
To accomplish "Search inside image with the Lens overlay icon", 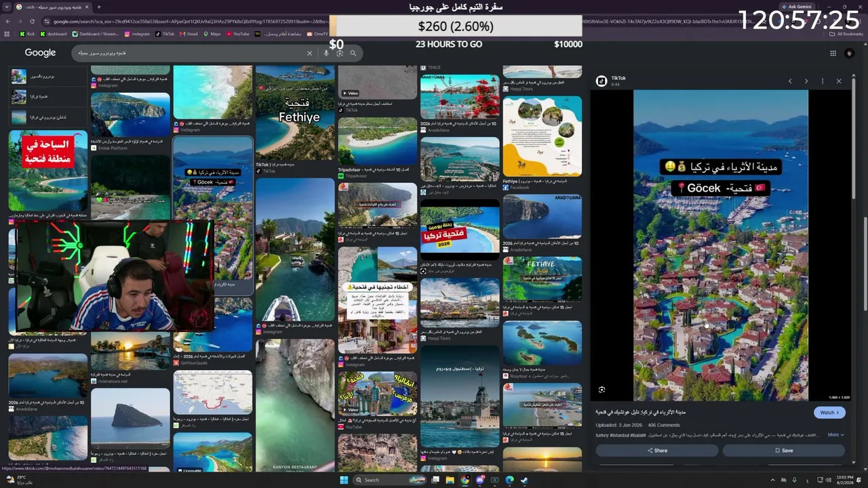I will click(601, 390).
